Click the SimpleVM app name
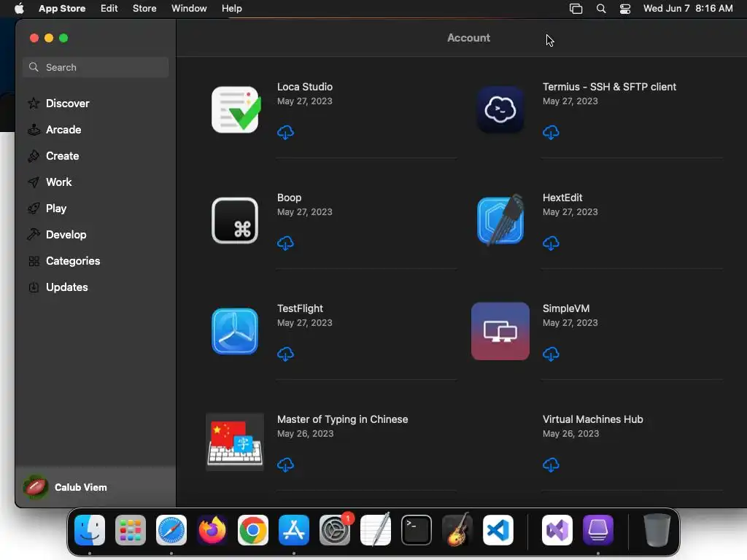This screenshot has height=560, width=747. tap(566, 308)
